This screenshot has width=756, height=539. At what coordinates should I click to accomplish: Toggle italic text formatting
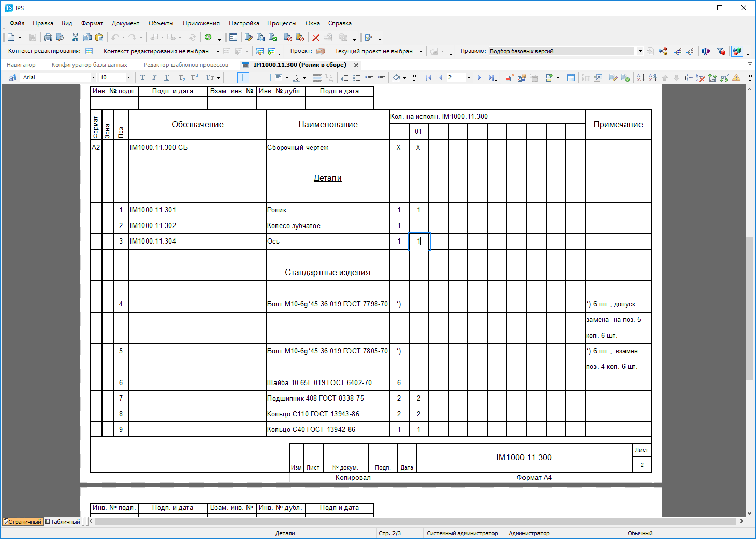coord(154,78)
